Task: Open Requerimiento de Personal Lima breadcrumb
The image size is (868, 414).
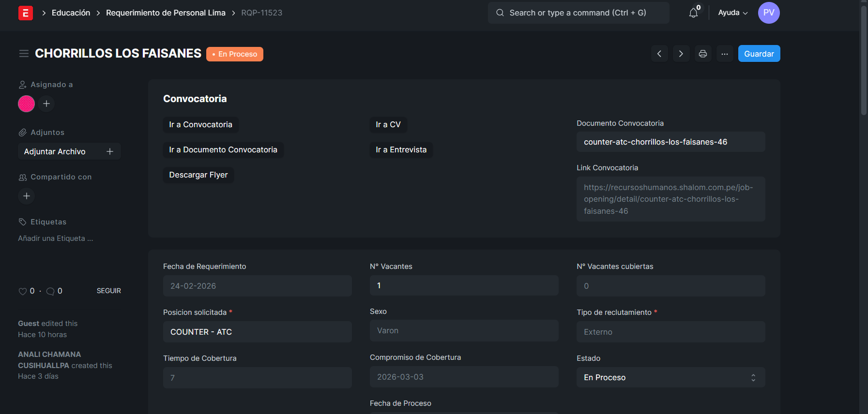Action: point(166,13)
